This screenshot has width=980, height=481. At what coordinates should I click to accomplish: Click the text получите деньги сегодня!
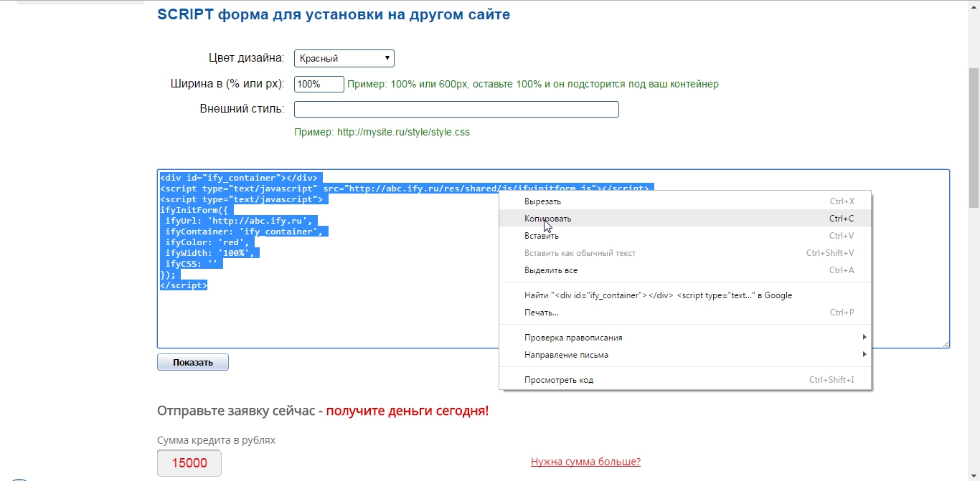pyautogui.click(x=407, y=411)
